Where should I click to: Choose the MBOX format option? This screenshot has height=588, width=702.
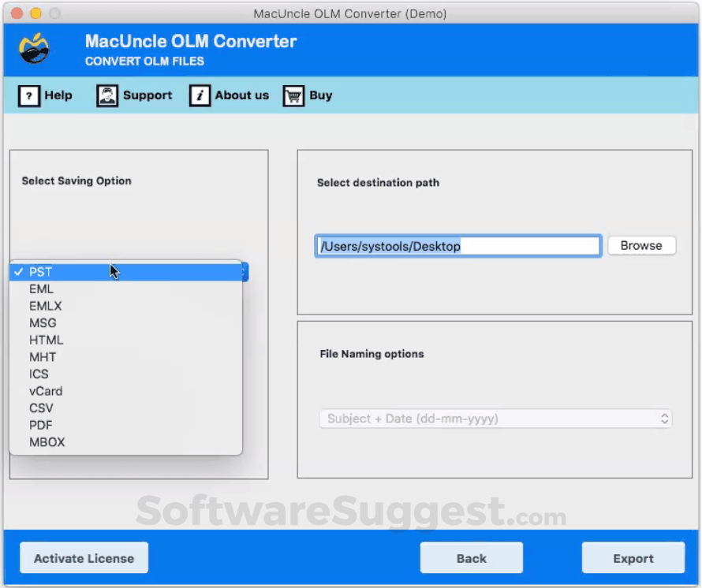pyautogui.click(x=125, y=442)
